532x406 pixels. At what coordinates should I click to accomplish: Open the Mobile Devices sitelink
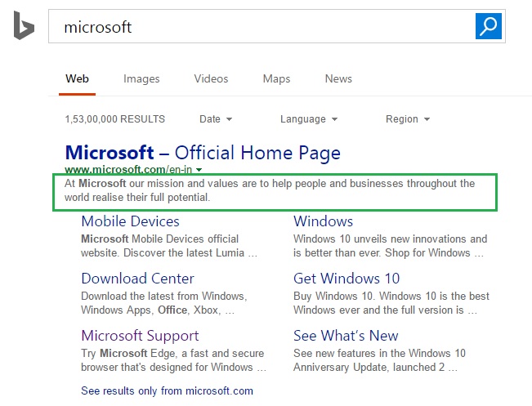(130, 221)
